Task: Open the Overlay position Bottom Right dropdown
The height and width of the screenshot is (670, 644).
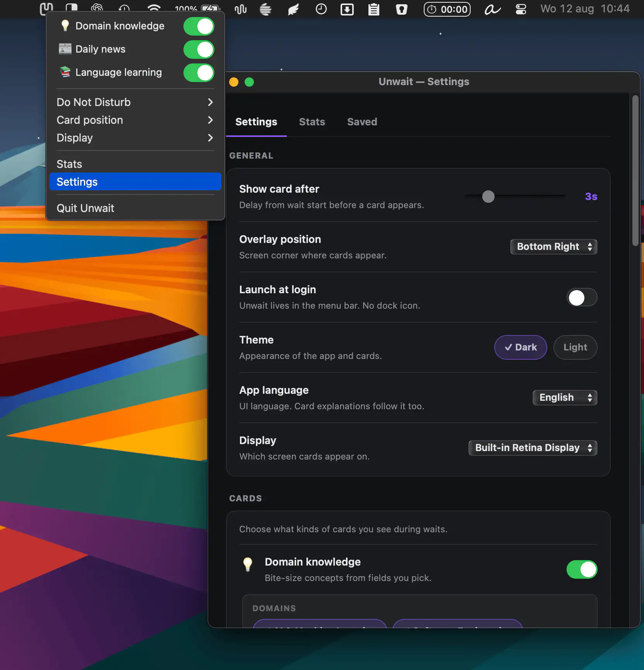Action: 554,247
